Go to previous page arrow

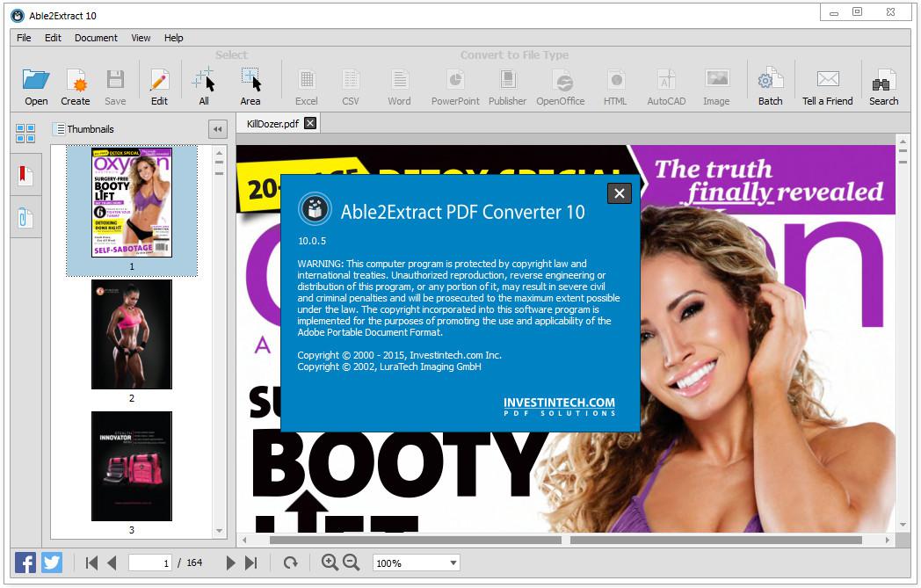pos(112,563)
